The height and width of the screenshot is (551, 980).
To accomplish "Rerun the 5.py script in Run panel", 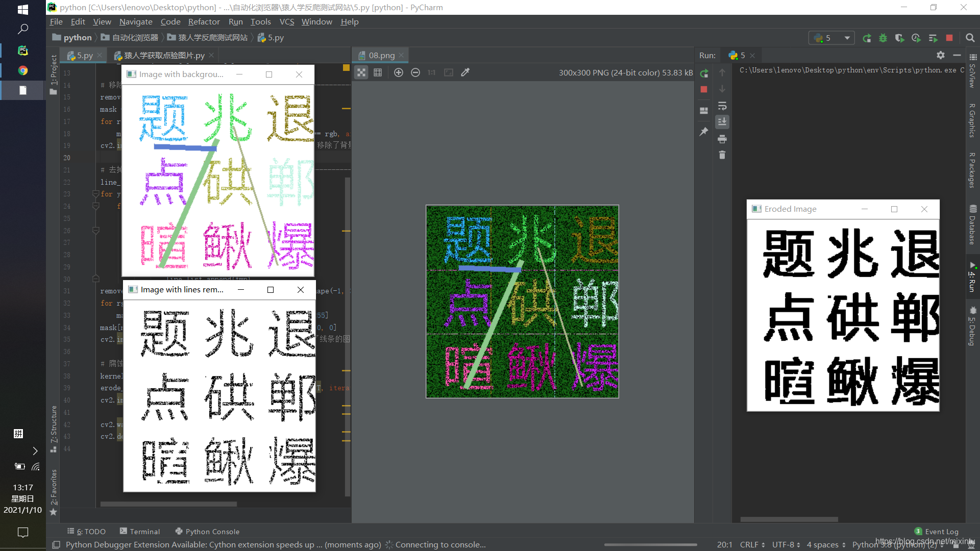I will [x=704, y=73].
